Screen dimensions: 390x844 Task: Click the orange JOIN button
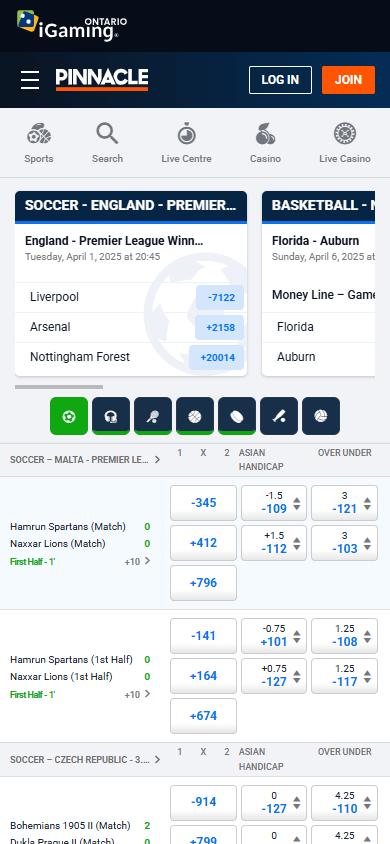pos(349,80)
